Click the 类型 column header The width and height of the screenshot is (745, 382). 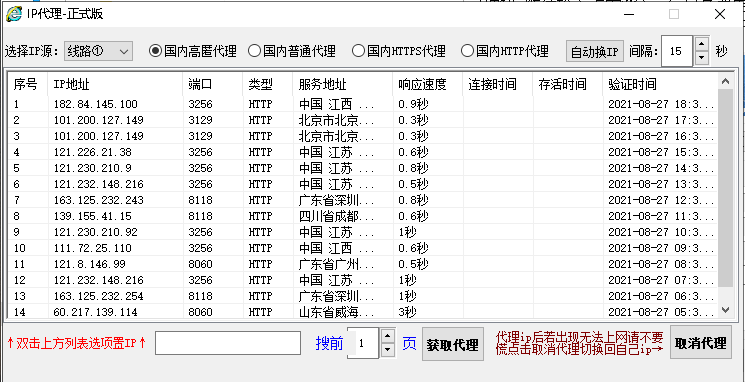[268, 85]
